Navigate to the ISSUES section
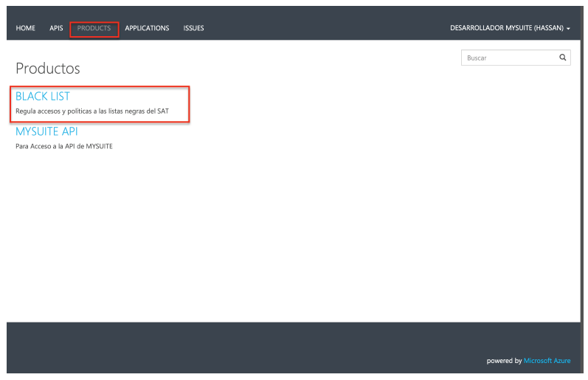The height and width of the screenshot is (380, 588). point(193,28)
